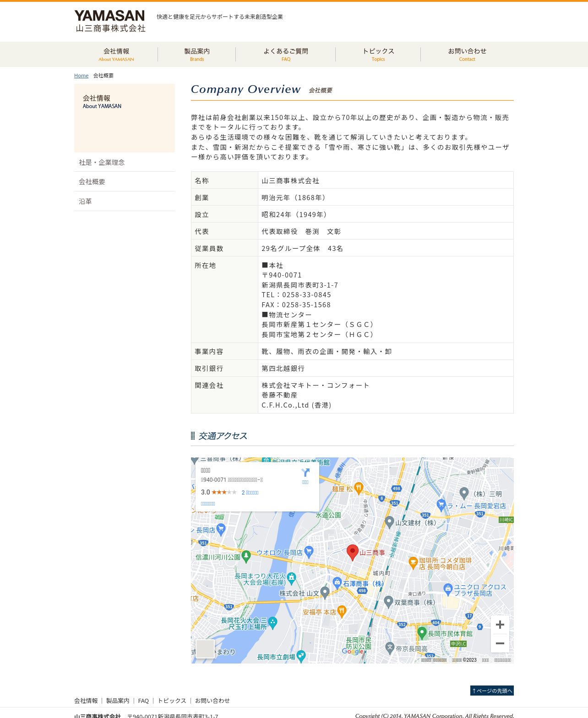Click the コメダ珈琲 cafe cup icon
Viewport: 588px width, 718px height.
click(x=413, y=562)
